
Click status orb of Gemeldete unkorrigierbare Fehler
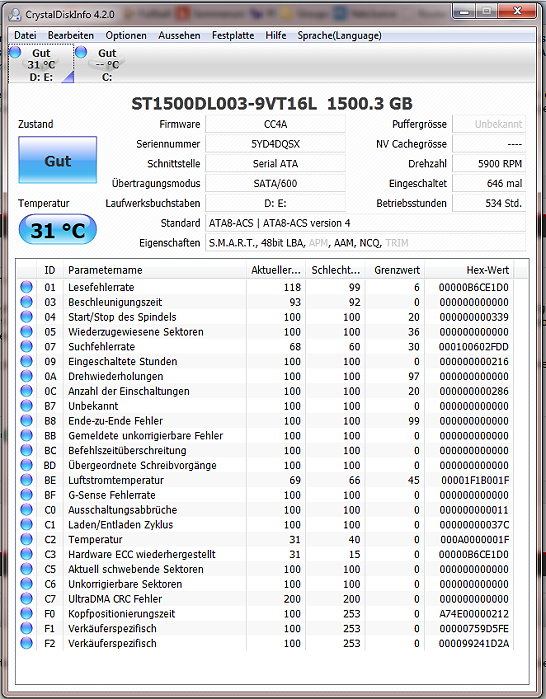(26, 435)
